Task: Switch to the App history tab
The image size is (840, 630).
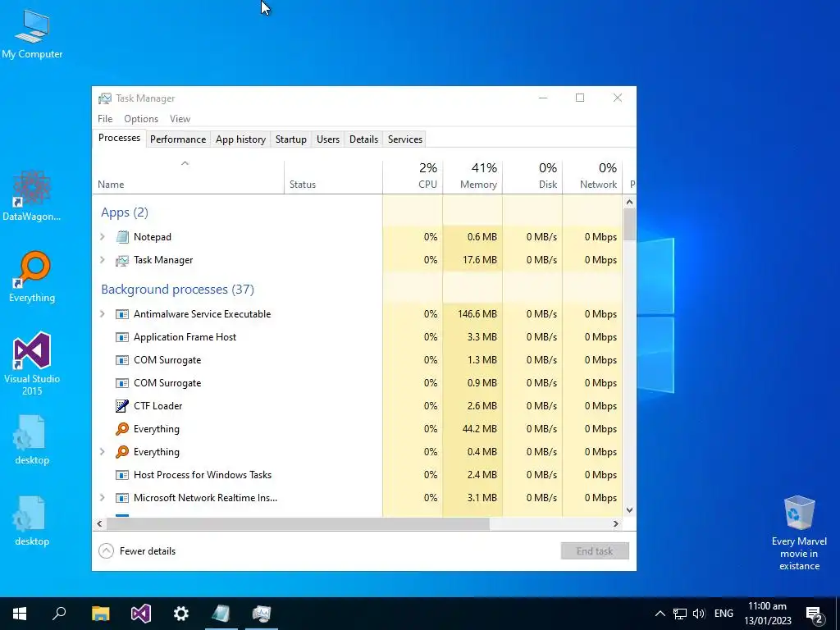Action: [240, 139]
